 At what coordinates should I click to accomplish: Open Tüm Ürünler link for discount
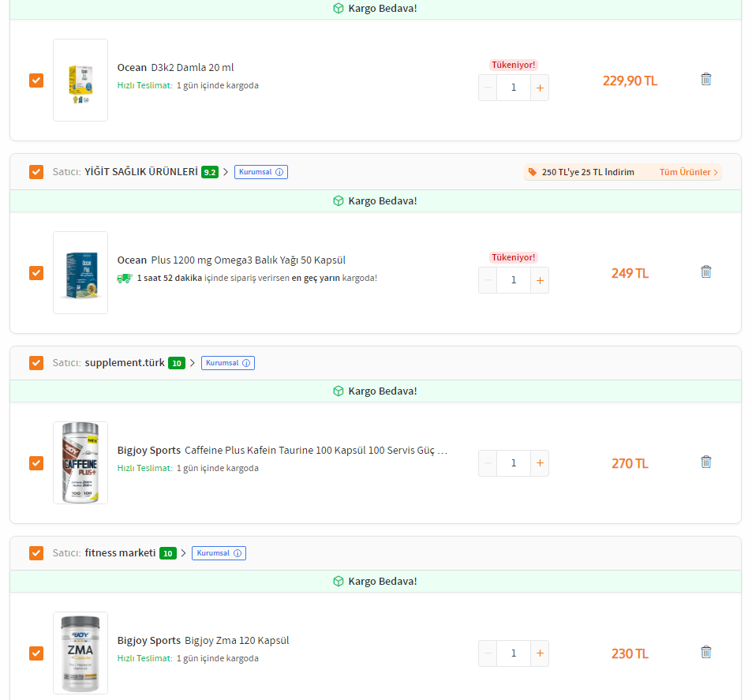[688, 172]
